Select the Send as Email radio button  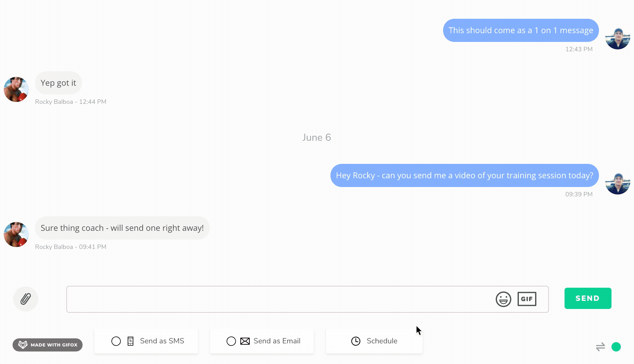(x=231, y=341)
